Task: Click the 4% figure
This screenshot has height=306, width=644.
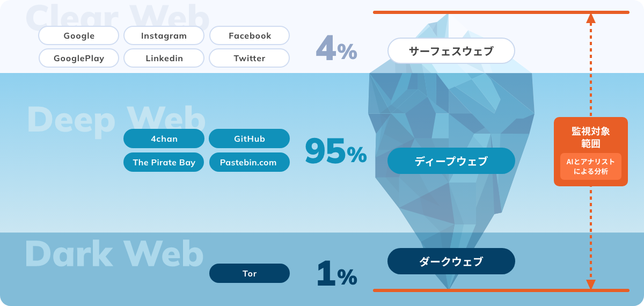Action: (x=336, y=48)
